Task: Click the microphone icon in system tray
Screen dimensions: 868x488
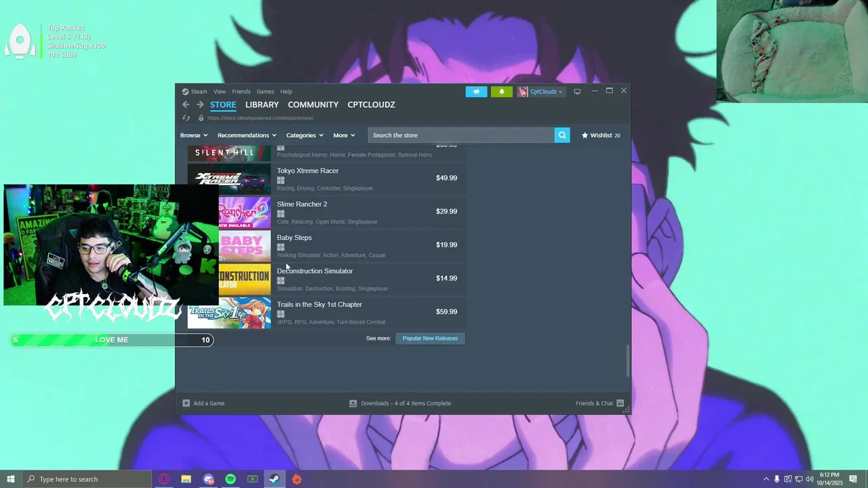Action: [x=777, y=479]
